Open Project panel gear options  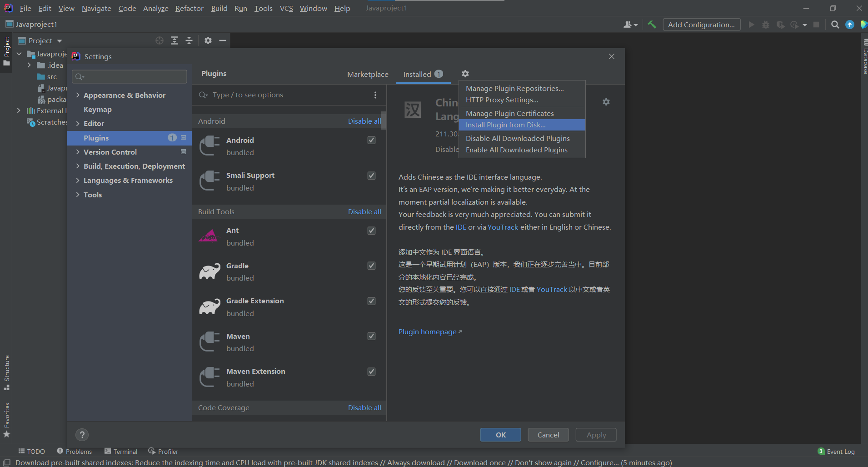208,40
